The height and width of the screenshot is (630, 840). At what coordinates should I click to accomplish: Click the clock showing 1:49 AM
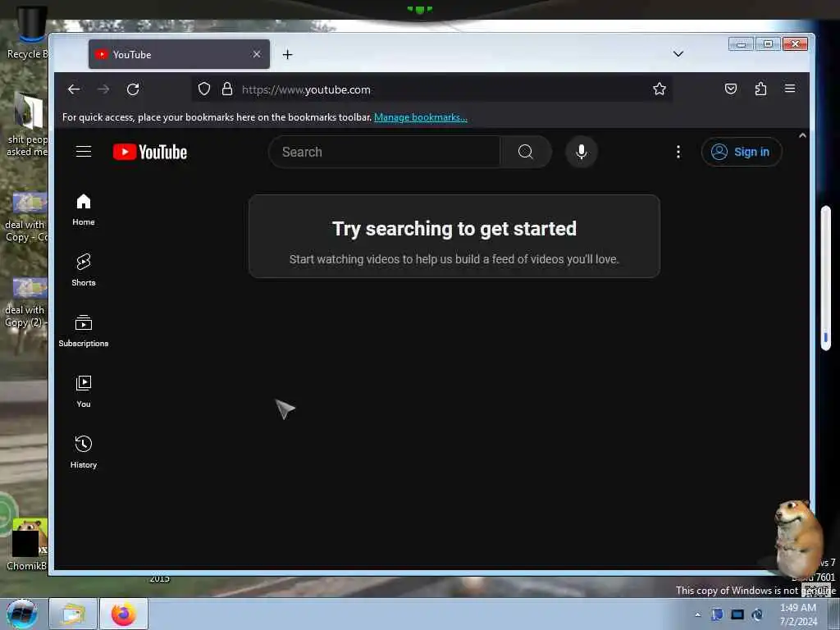[x=798, y=614]
